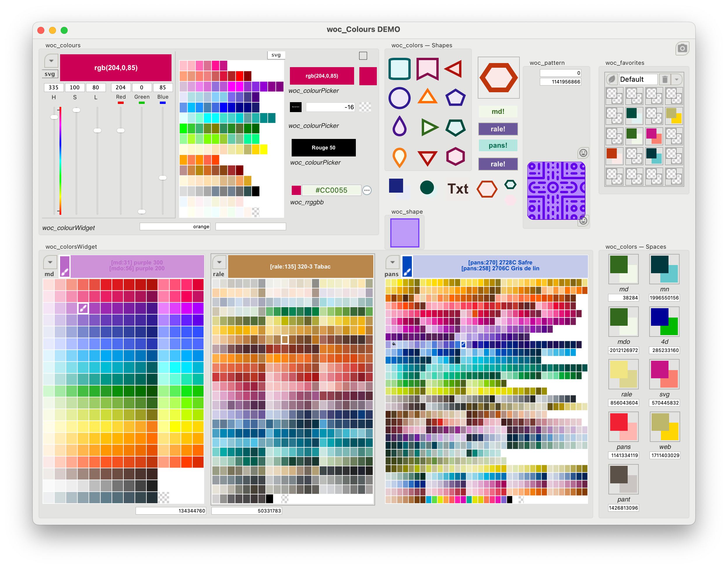The height and width of the screenshot is (568, 728).
Task: Expand the favorites list dropdown arrow
Action: pos(676,79)
